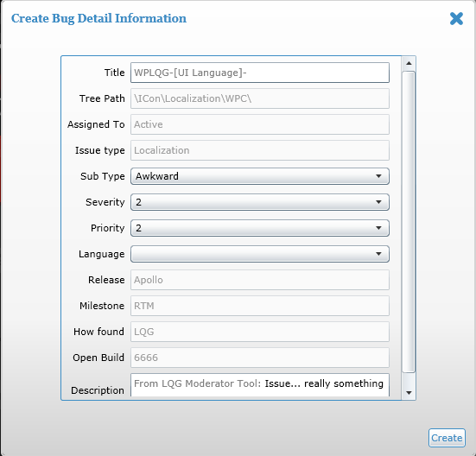Viewport: 476px width, 456px height.
Task: Click the Tree Path field
Action: (x=260, y=98)
